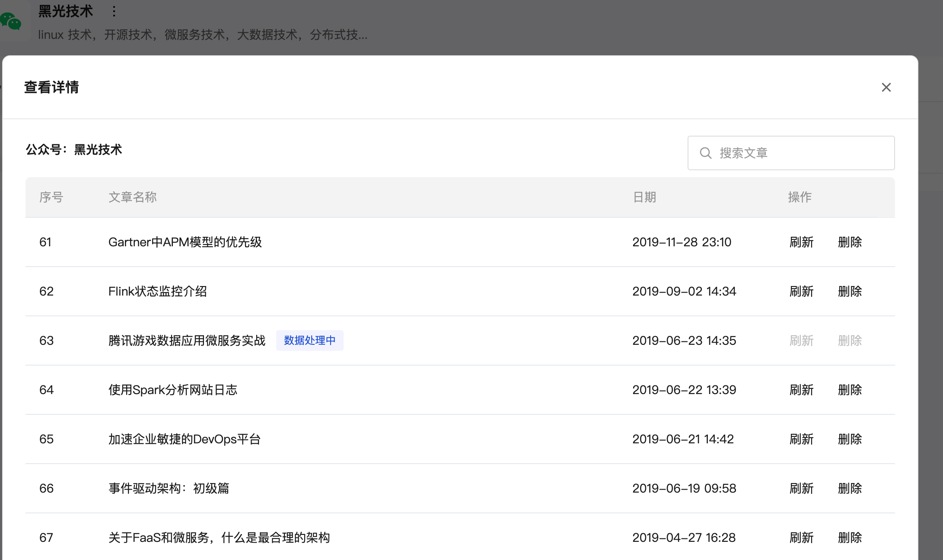Select title 加速企业敏捷的DevOps平台

[x=185, y=439]
